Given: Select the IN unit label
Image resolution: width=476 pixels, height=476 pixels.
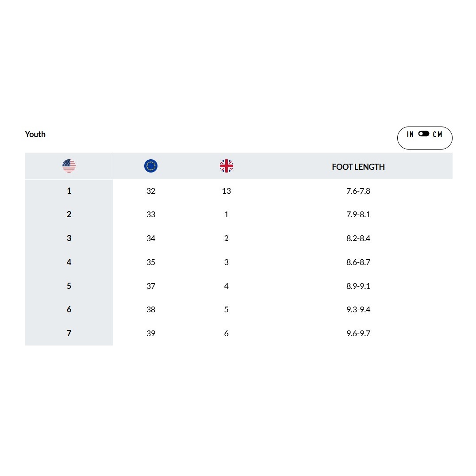Looking at the screenshot, I should [x=410, y=134].
